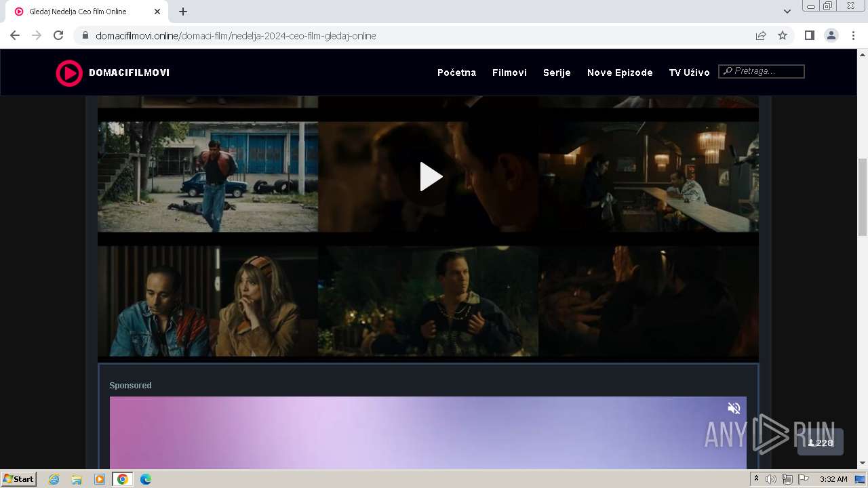Open media player taskbar icon
868x488 pixels.
pyautogui.click(x=100, y=479)
